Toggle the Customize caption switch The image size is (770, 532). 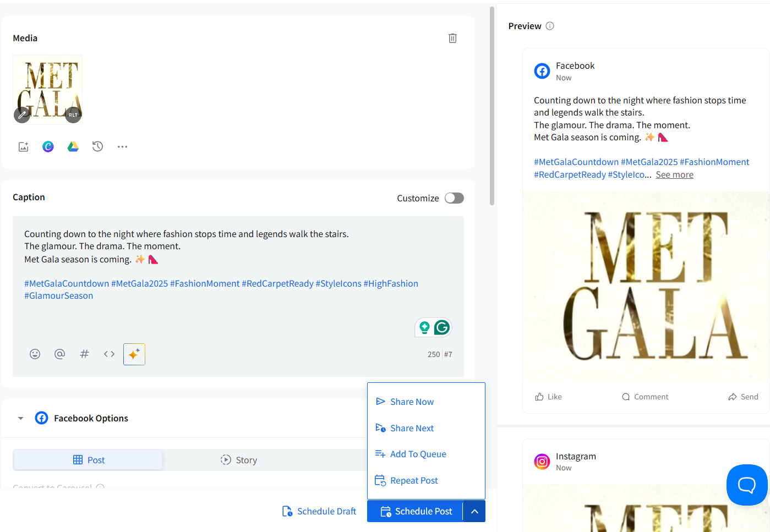click(454, 198)
